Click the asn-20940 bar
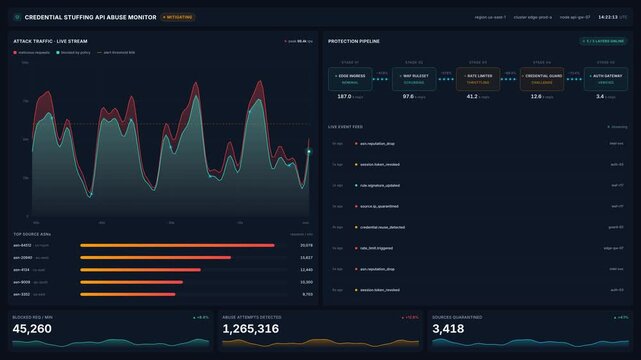 pyautogui.click(x=156, y=258)
